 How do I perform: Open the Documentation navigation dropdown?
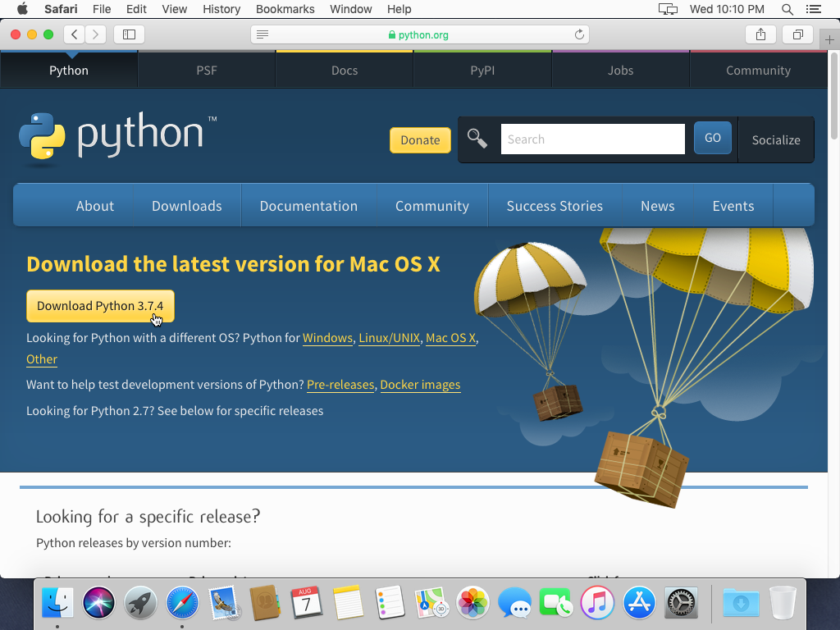tap(308, 206)
